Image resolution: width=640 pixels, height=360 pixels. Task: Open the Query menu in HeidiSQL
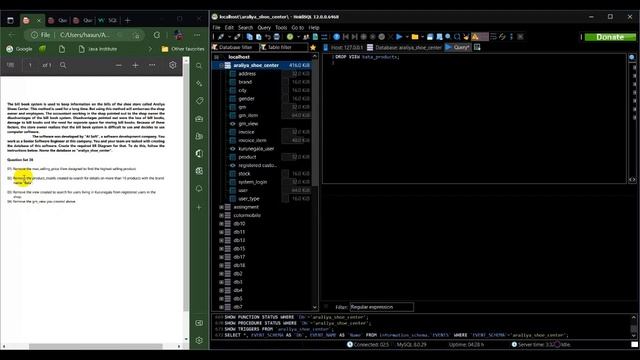tap(264, 27)
